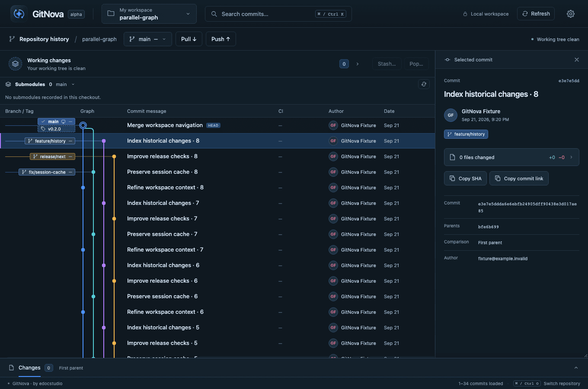This screenshot has width=588, height=389.
Task: Click the Search commits input field
Action: pos(278,14)
